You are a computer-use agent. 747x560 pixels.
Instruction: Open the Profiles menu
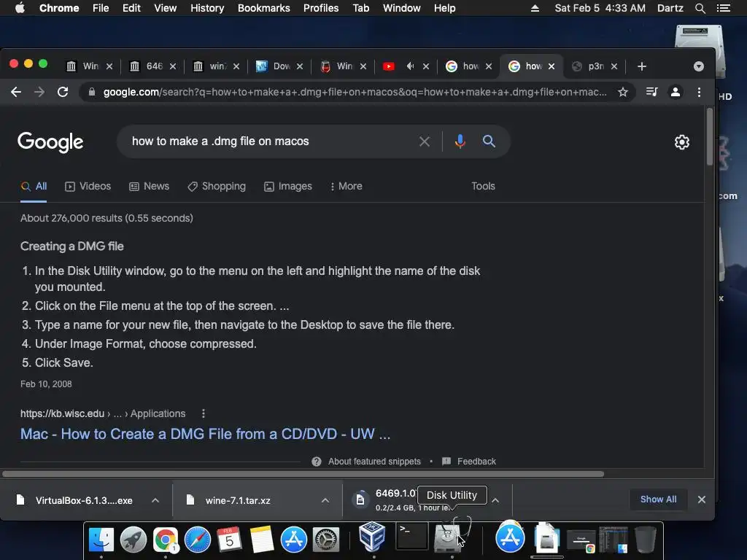tap(321, 8)
